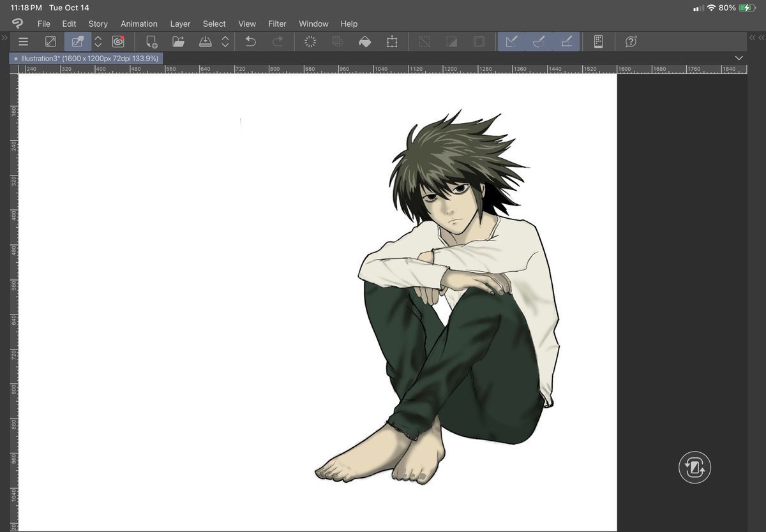Click the smartphone connection icon

598,41
